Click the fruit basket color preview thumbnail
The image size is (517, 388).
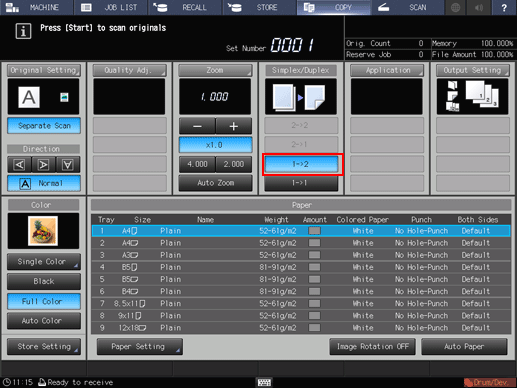pyautogui.click(x=43, y=231)
